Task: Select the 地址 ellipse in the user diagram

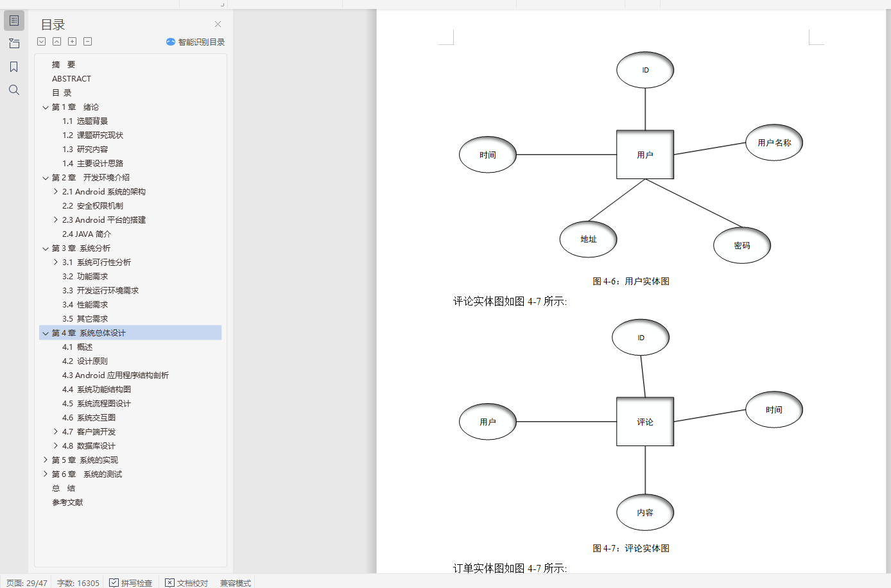Action: pyautogui.click(x=589, y=239)
